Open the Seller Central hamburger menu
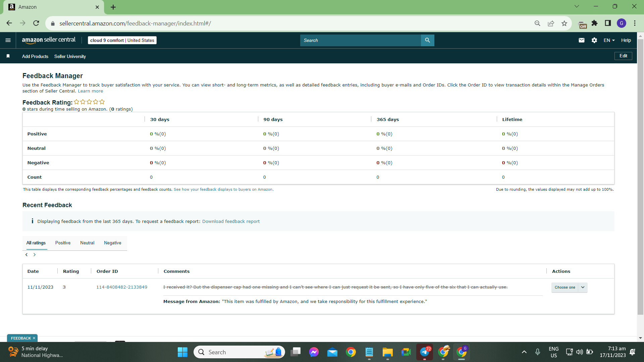Image resolution: width=644 pixels, height=362 pixels. pyautogui.click(x=8, y=40)
